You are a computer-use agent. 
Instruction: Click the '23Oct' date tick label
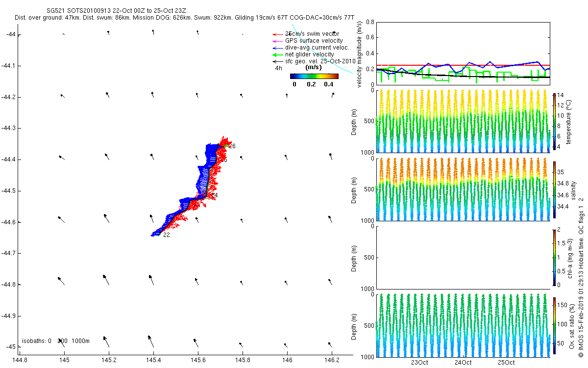[419, 363]
